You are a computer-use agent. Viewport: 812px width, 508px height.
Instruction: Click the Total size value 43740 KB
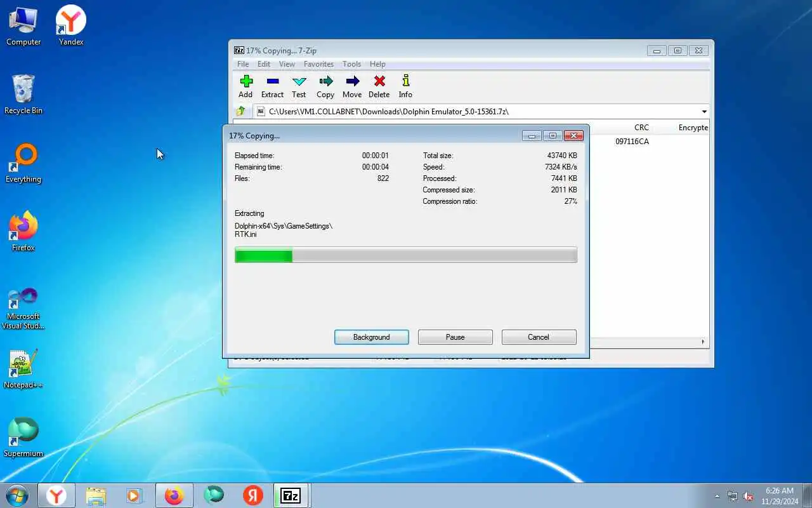pos(562,156)
